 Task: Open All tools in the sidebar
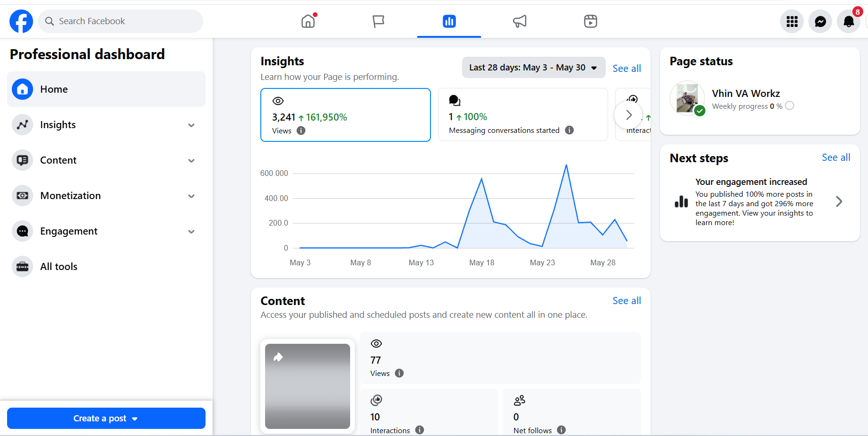click(x=106, y=267)
